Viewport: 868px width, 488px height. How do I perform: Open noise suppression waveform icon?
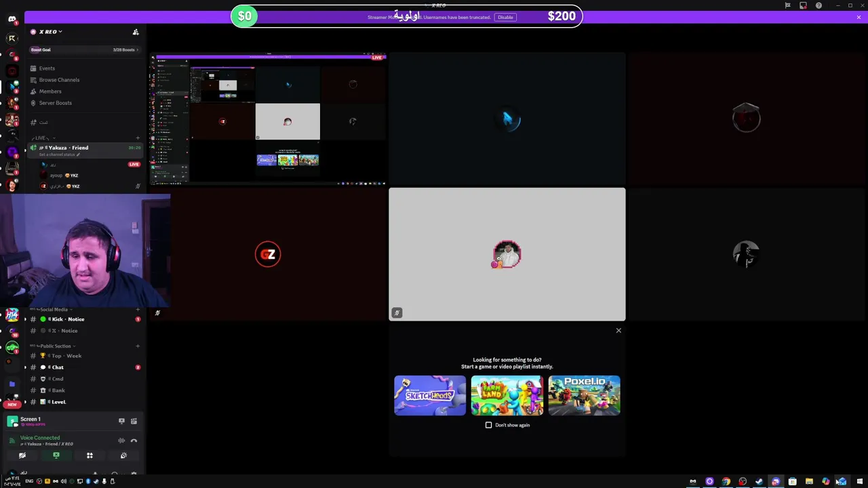(121, 441)
